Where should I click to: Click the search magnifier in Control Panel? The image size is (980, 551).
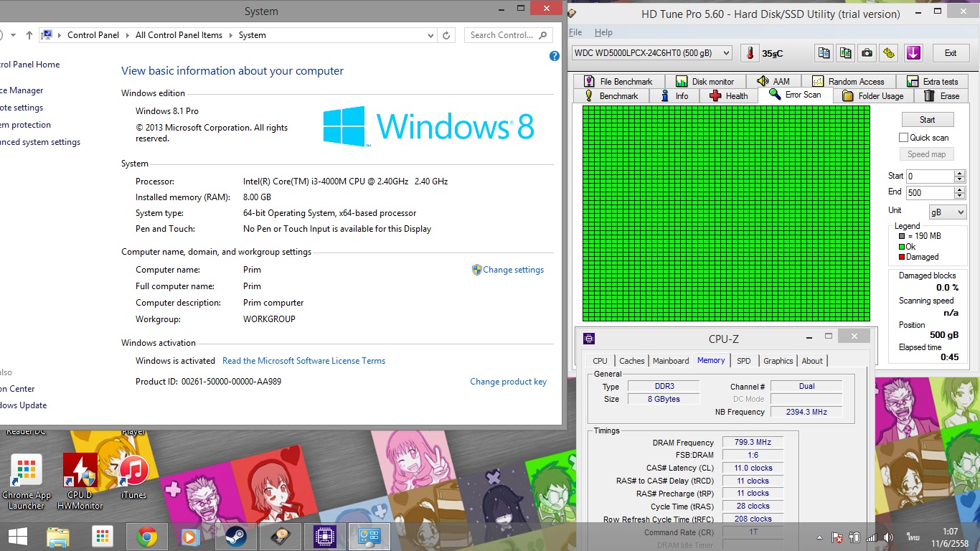pyautogui.click(x=543, y=35)
